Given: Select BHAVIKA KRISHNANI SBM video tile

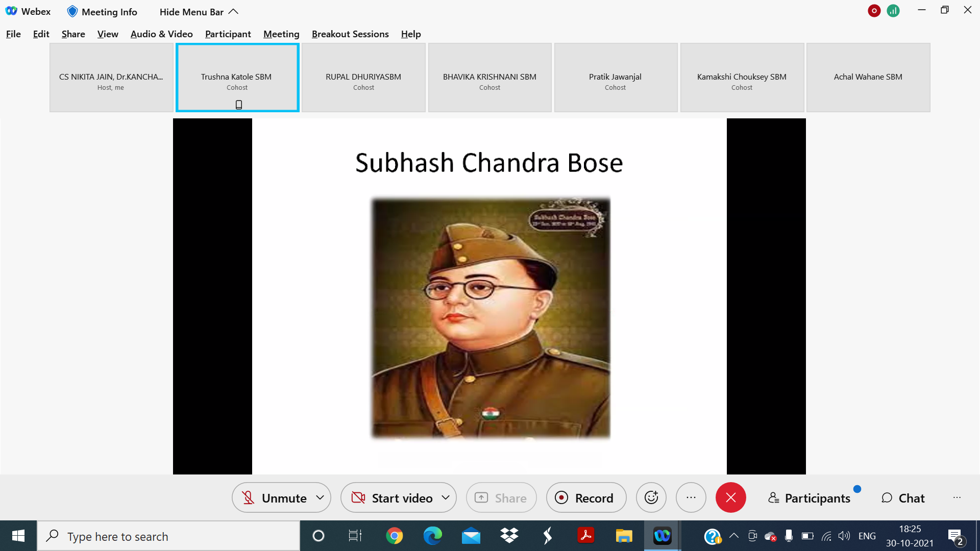Looking at the screenshot, I should 489,78.
